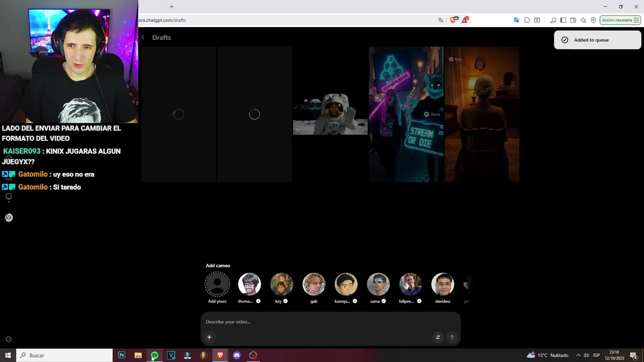Open the woman facing lamp draft
Viewport: 644px width, 362px height.
click(x=482, y=114)
